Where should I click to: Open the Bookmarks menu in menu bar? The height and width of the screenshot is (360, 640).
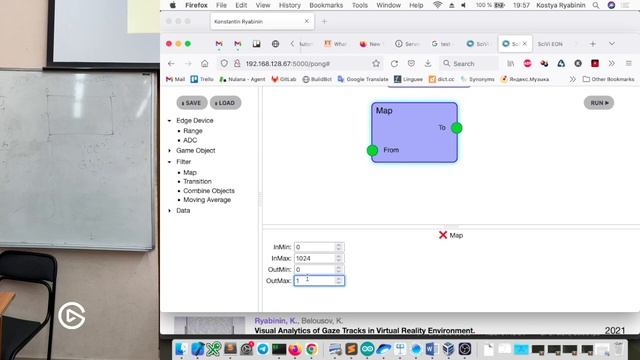pos(326,5)
